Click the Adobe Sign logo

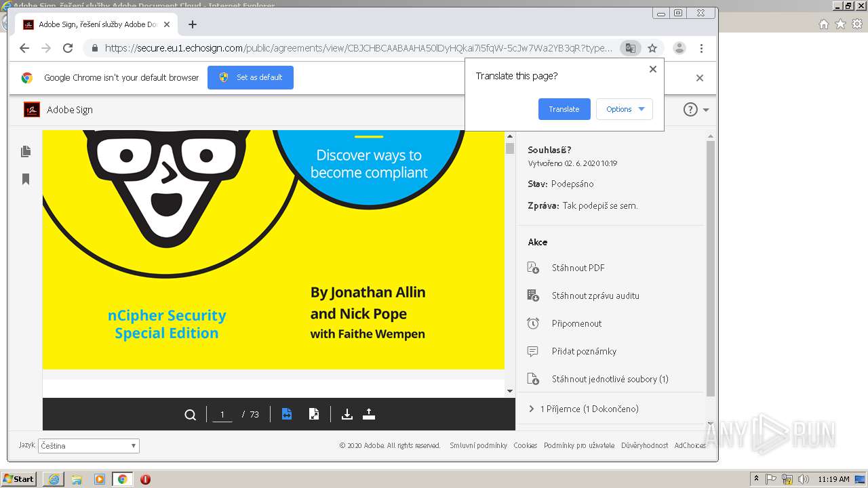[32, 110]
